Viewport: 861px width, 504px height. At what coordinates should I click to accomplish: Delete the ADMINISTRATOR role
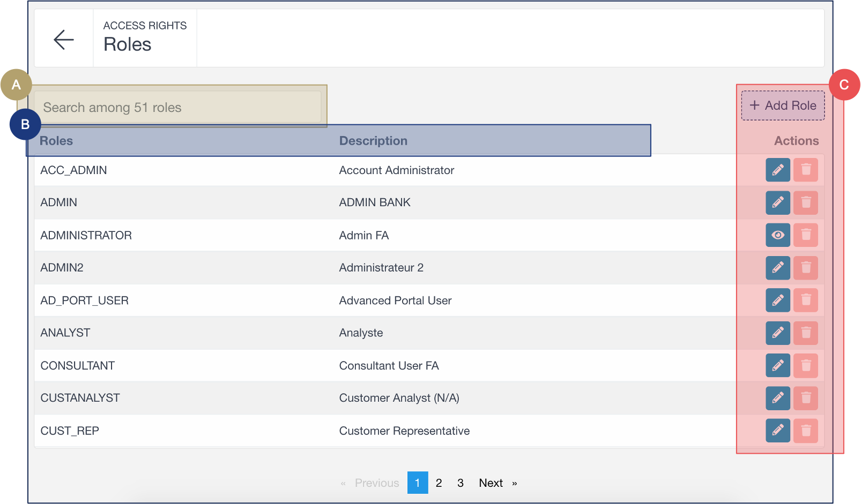pyautogui.click(x=805, y=235)
